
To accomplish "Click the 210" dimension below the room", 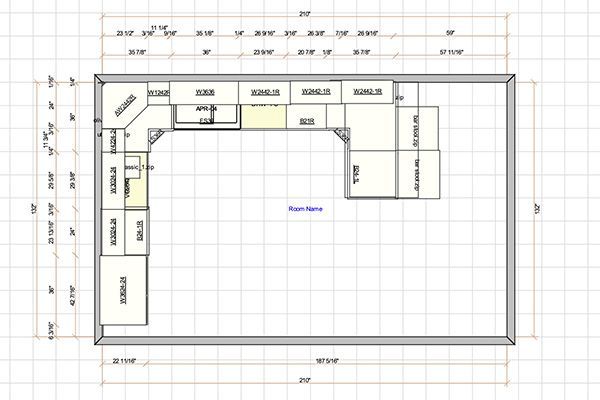I will tap(305, 380).
